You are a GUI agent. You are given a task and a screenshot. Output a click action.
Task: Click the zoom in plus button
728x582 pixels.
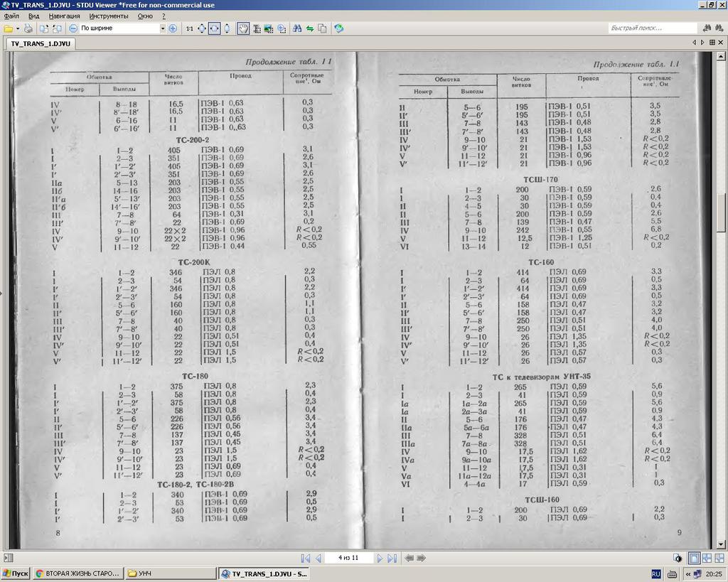tap(173, 28)
